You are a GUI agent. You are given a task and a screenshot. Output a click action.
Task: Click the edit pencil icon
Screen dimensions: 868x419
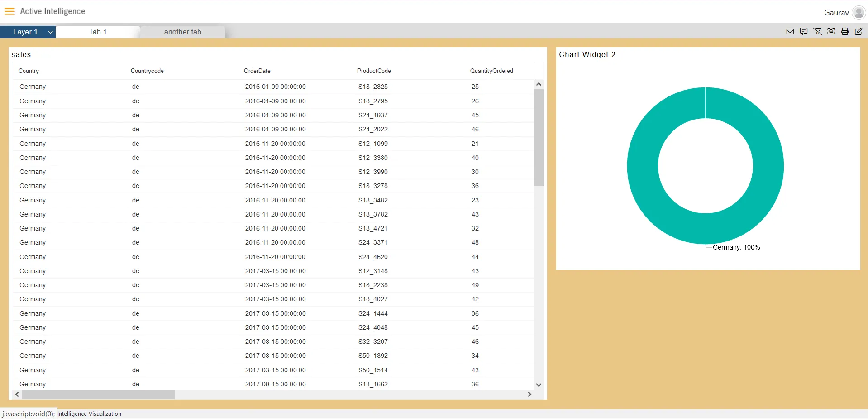pyautogui.click(x=858, y=31)
